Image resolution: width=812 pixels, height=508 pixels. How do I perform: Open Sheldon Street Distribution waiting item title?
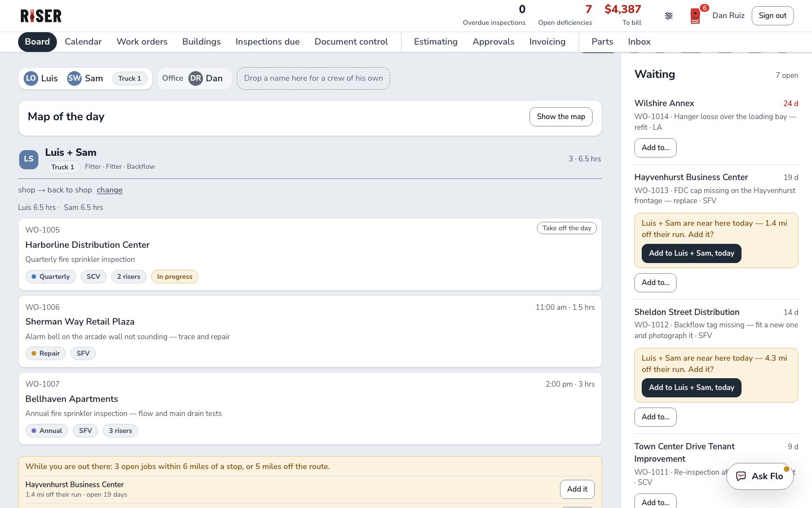687,312
